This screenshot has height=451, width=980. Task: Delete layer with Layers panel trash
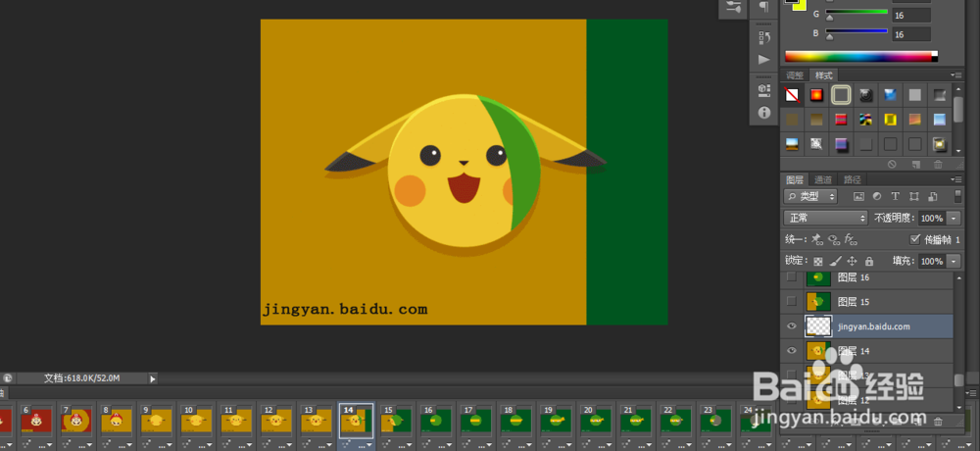938,421
